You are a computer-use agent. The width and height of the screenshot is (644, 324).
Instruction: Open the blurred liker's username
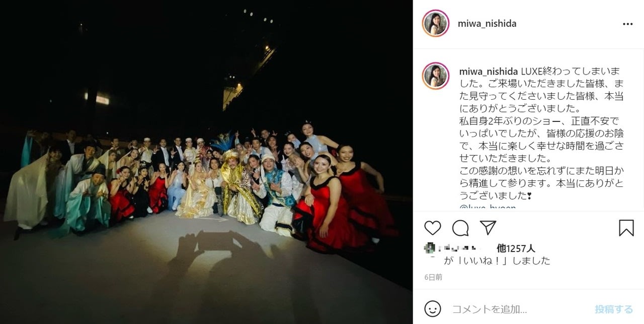461,248
